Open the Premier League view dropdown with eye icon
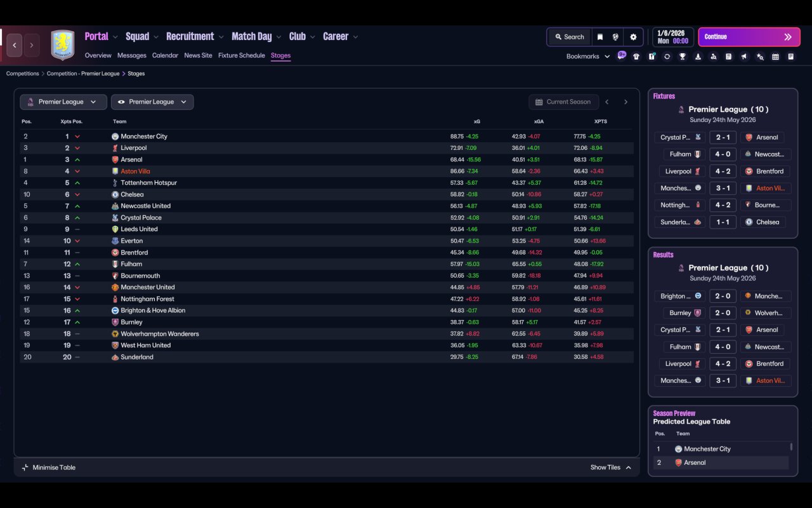The width and height of the screenshot is (812, 508). 152,102
